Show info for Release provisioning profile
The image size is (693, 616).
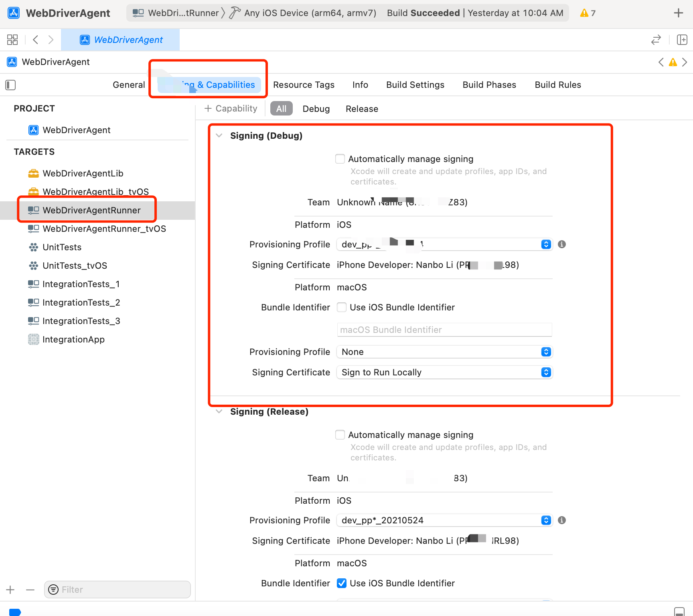[562, 520]
